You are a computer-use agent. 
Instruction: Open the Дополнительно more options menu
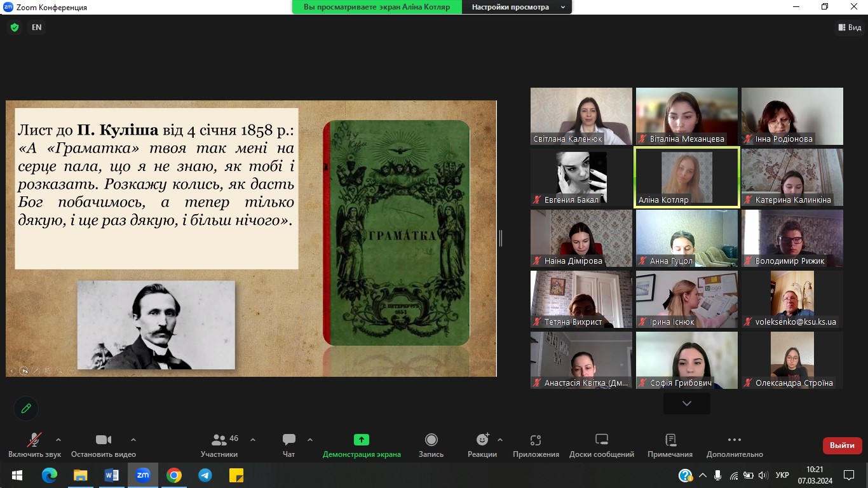pyautogui.click(x=734, y=445)
